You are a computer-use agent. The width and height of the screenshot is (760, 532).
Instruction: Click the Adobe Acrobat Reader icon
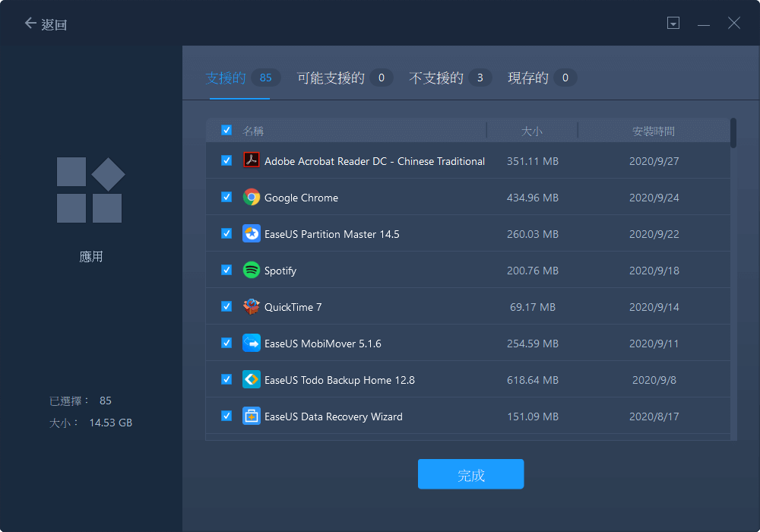251,160
